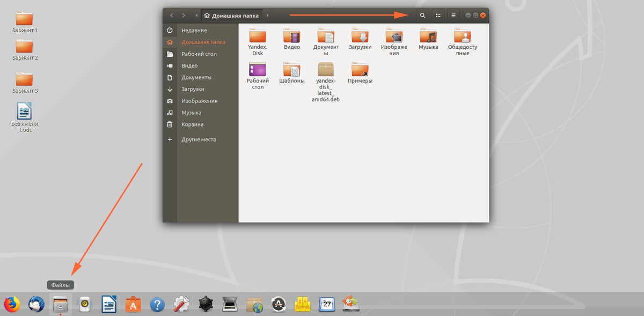Launch the Mines game from the dock
Image resolution: width=644 pixels, height=316 pixels.
coord(205,304)
